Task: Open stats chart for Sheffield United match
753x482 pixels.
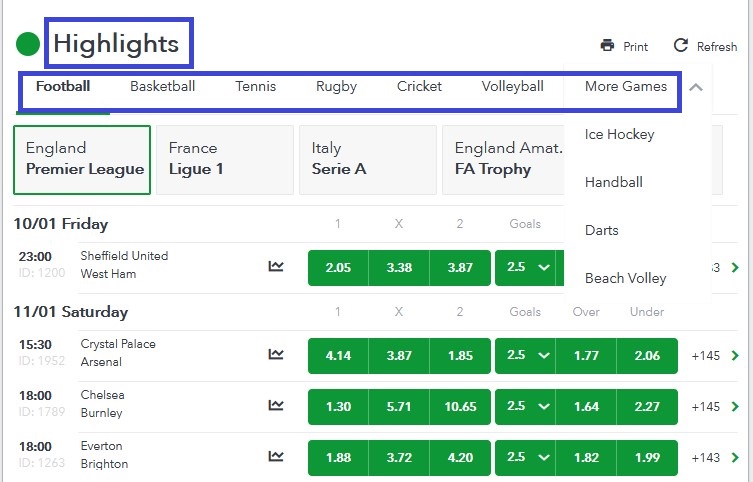Action: coord(276,266)
